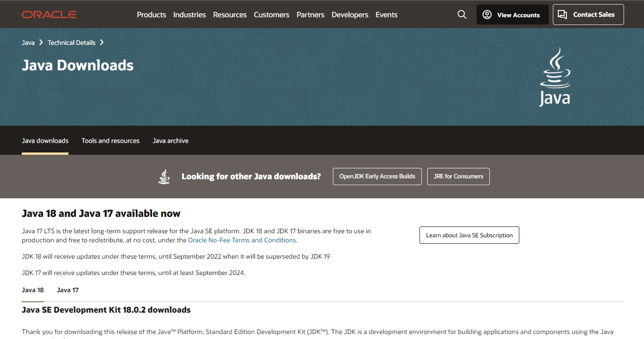Click Contact Sales button
The image size is (644, 339).
point(588,15)
